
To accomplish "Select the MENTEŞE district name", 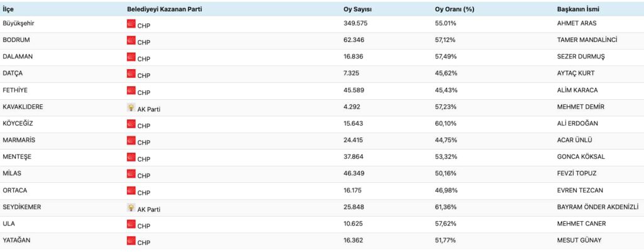I will click(16, 156).
